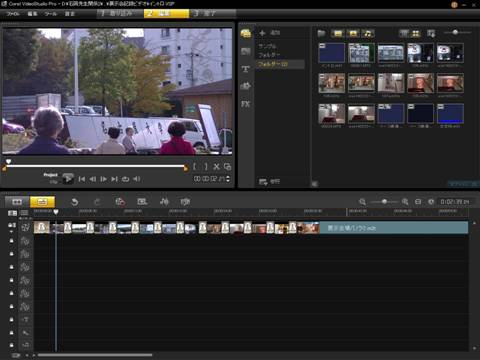Image resolution: width=480 pixels, height=360 pixels.
Task: Toggle the show audio files filter in library
Action: (x=368, y=33)
